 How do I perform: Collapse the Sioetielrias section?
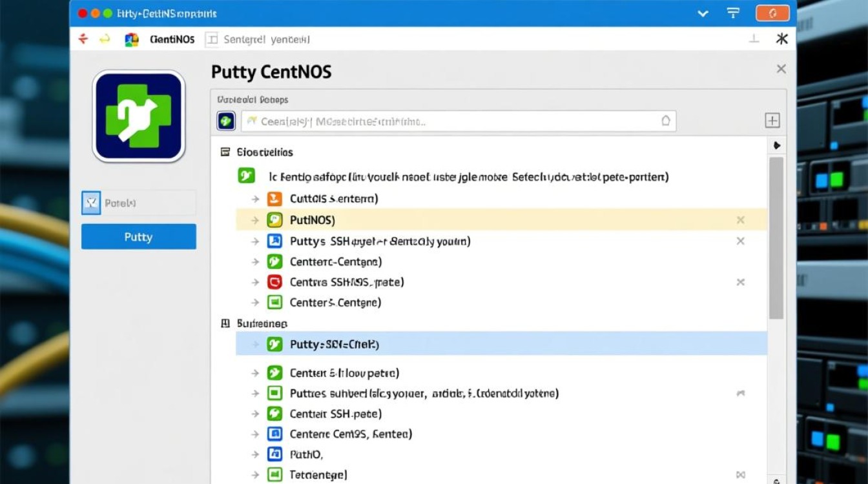tap(225, 152)
